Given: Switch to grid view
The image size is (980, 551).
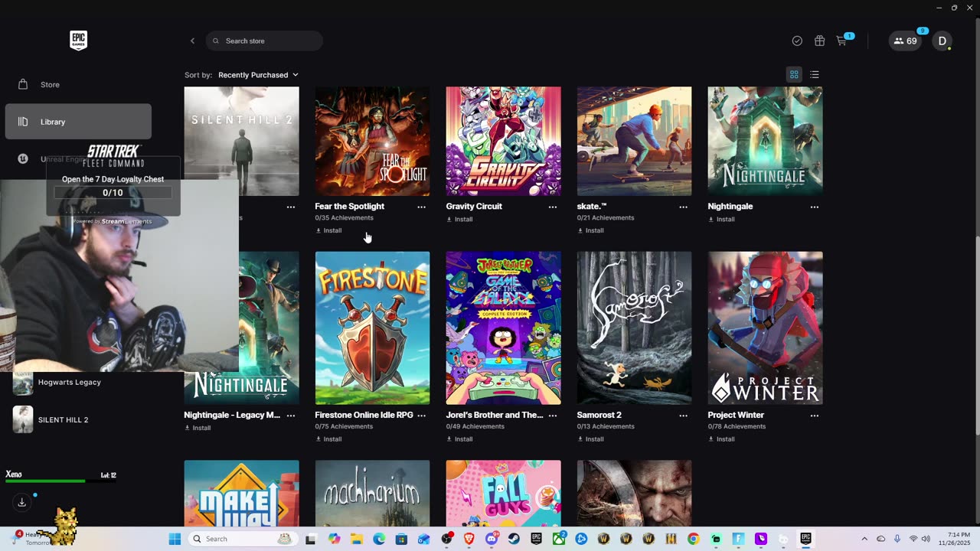Looking at the screenshot, I should [x=794, y=74].
